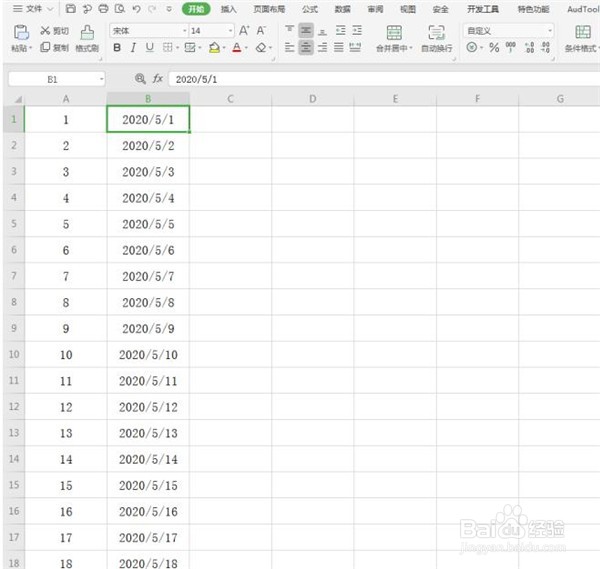Toggle left horizontal alignment
Screen dimensions: 600x569
pyautogui.click(x=289, y=47)
